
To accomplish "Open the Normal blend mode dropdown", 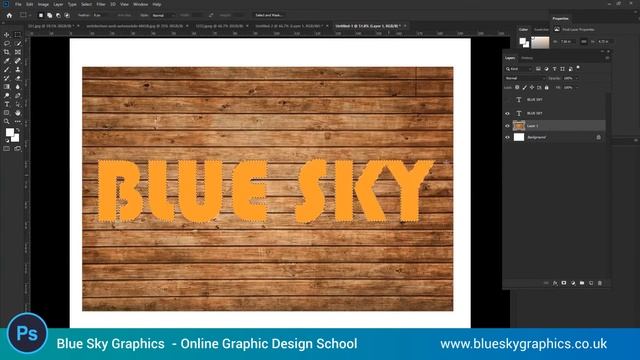I will coord(524,78).
